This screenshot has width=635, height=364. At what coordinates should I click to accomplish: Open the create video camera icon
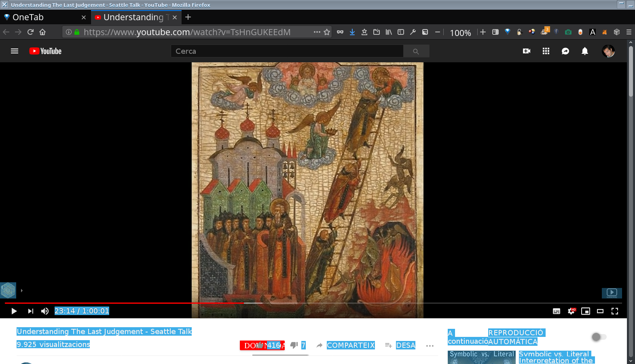[x=527, y=51]
